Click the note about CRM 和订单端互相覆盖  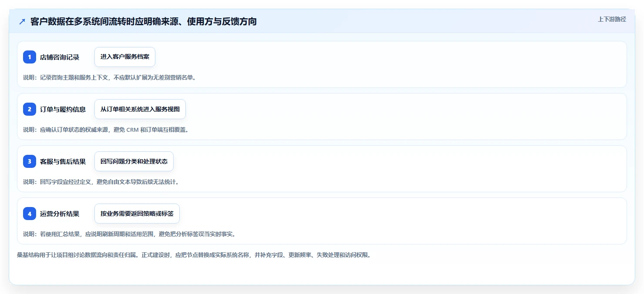(x=106, y=130)
